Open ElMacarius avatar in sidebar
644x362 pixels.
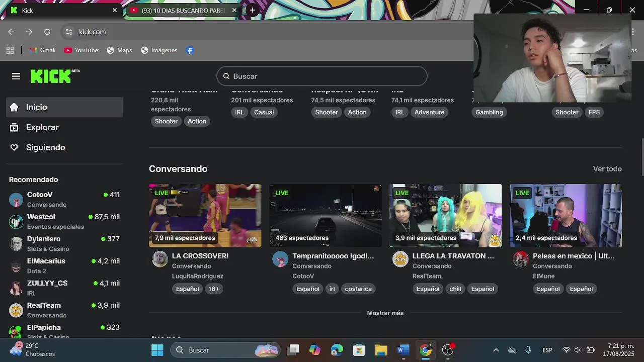16,266
